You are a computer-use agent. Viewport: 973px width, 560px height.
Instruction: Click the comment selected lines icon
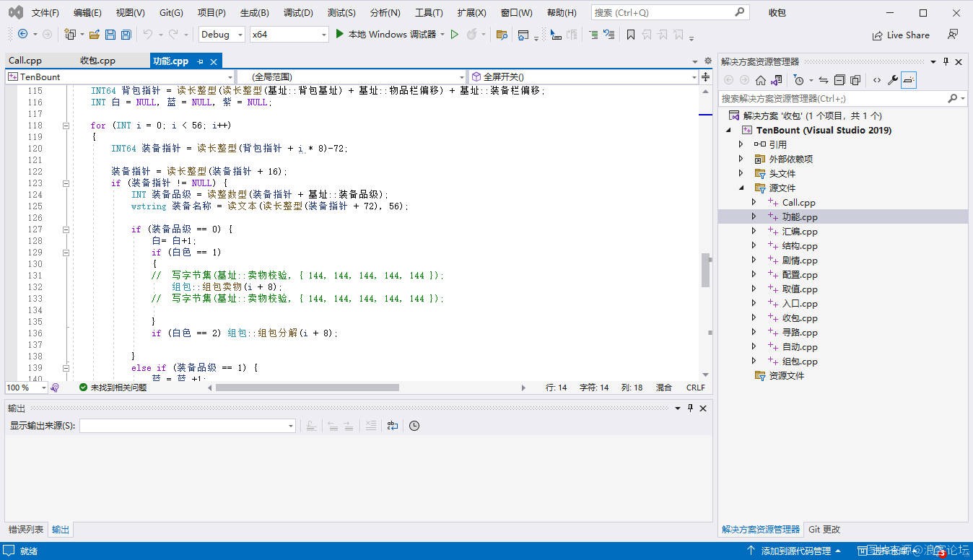593,34
